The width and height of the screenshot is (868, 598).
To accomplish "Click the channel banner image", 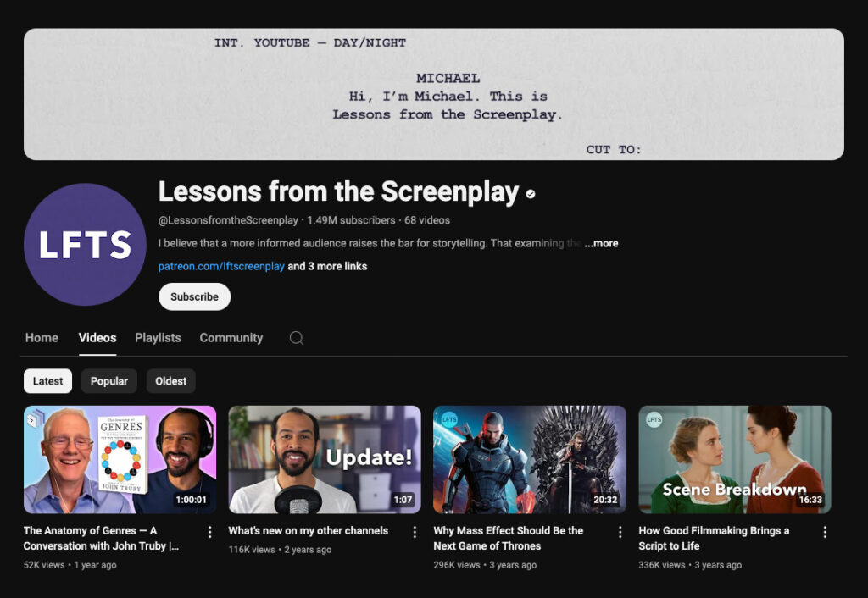I will tap(434, 95).
